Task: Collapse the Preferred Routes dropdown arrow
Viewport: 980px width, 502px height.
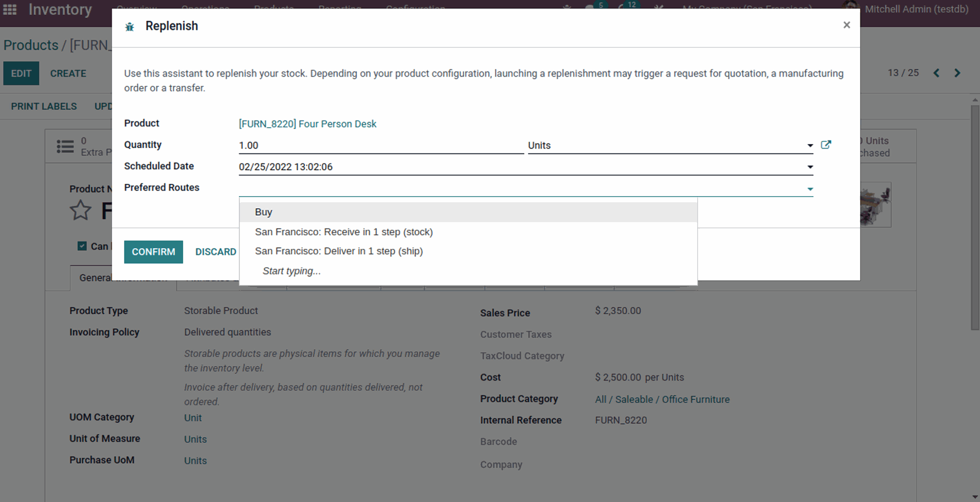Action: (810, 189)
